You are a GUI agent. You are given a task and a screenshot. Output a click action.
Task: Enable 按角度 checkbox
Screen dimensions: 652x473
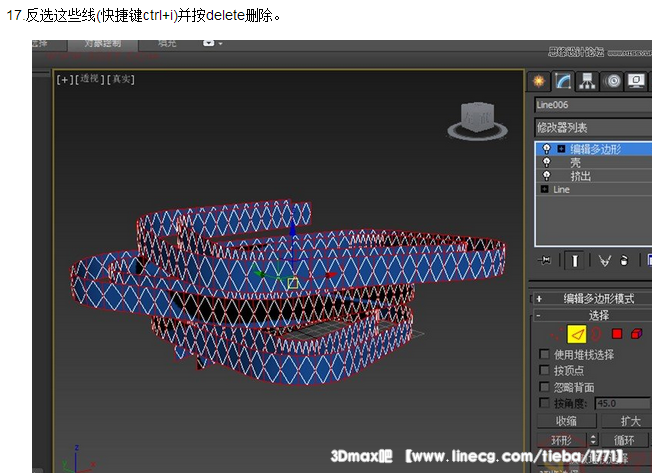click(x=544, y=403)
